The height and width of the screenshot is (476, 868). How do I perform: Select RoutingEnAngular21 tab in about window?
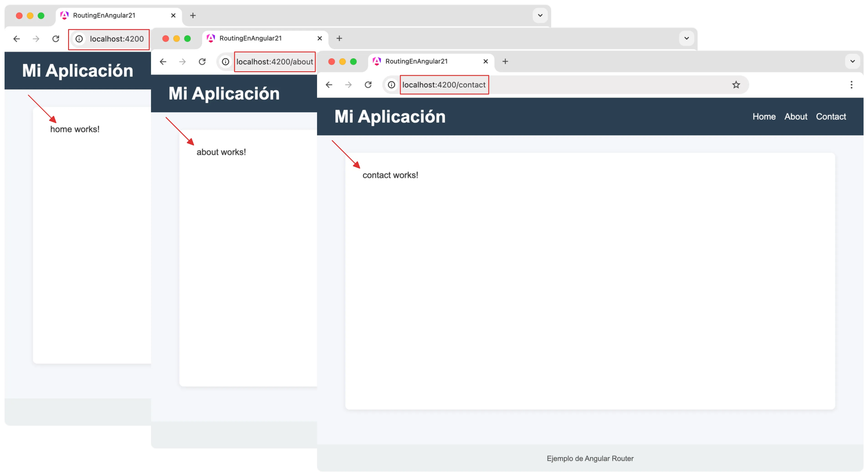point(250,38)
